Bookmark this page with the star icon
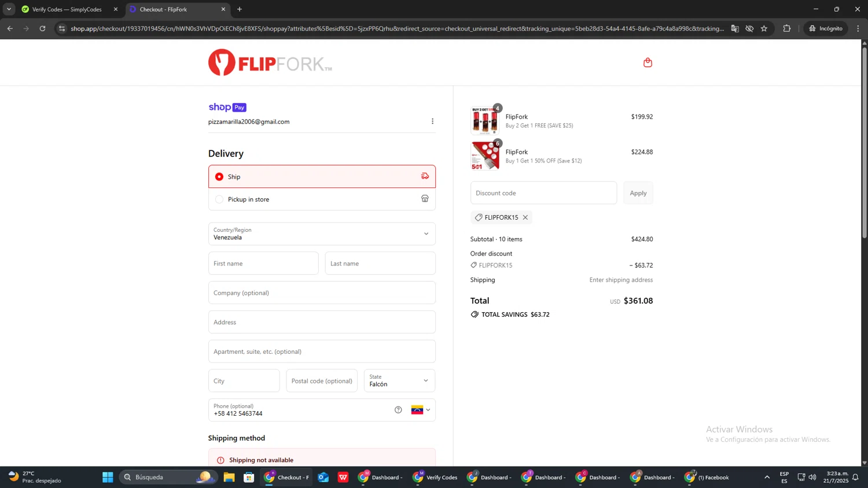 (764, 28)
